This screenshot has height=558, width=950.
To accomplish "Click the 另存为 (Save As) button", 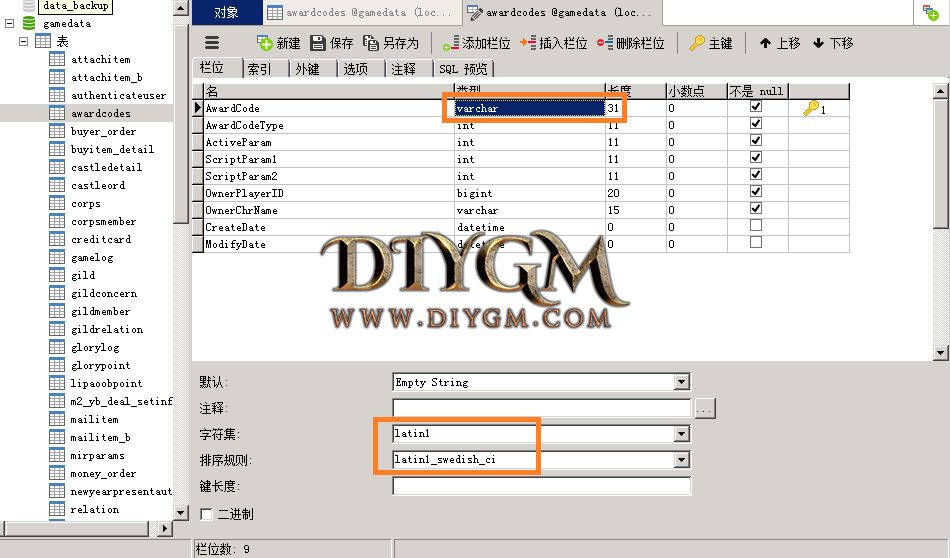I will coord(391,43).
